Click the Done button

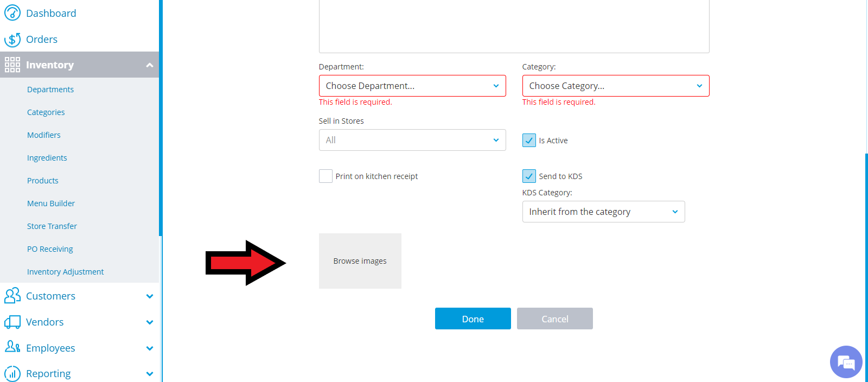pos(473,319)
